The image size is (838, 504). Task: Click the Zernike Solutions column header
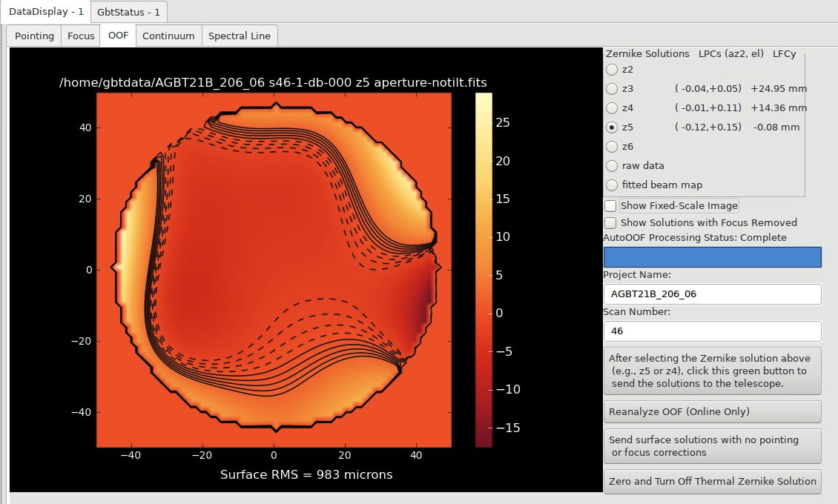pyautogui.click(x=647, y=54)
